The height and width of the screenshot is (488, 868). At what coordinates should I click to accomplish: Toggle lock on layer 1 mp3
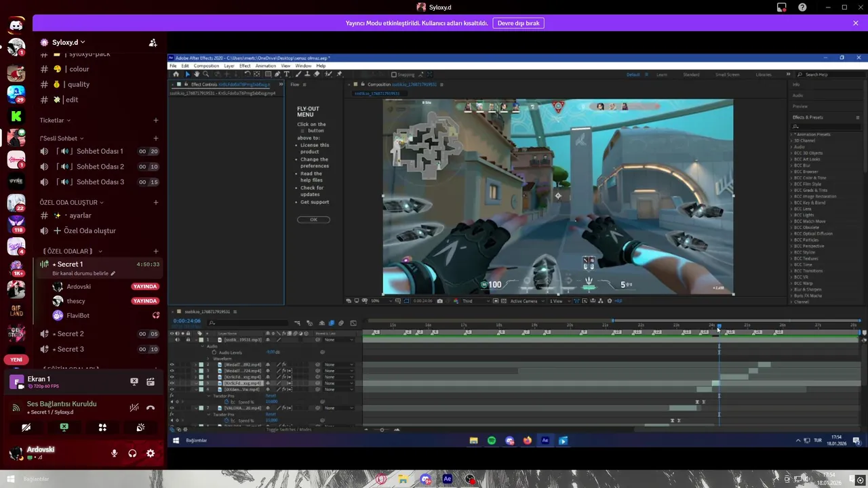pyautogui.click(x=188, y=340)
